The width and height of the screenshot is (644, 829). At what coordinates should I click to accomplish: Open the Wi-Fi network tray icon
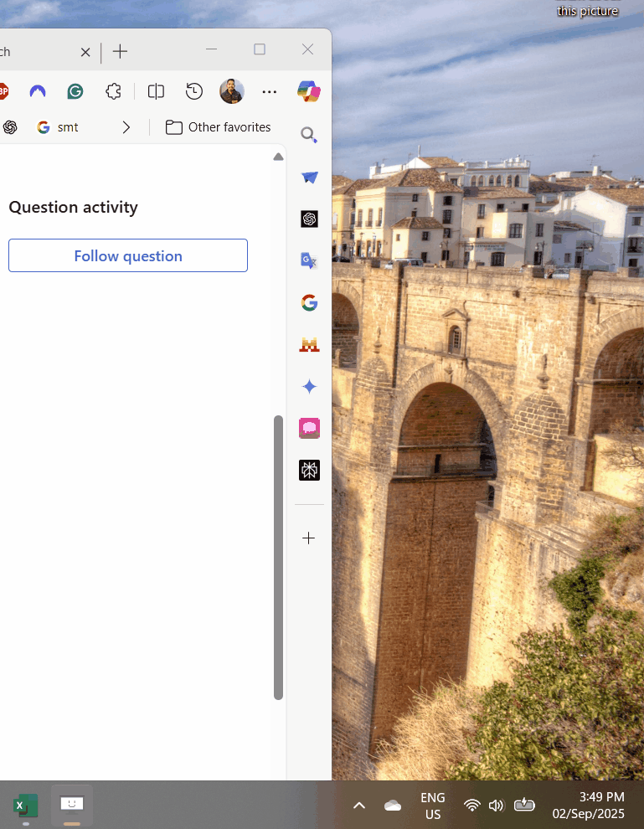pos(471,806)
